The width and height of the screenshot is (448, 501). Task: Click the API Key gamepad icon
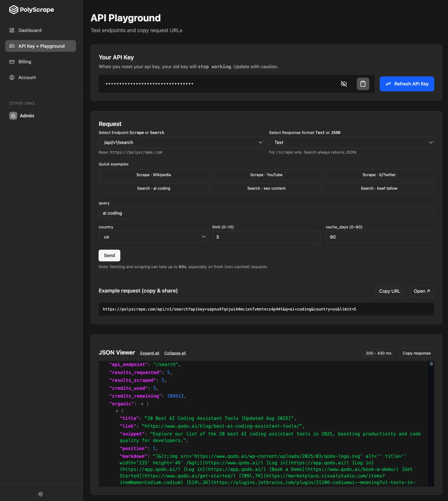(x=12, y=46)
